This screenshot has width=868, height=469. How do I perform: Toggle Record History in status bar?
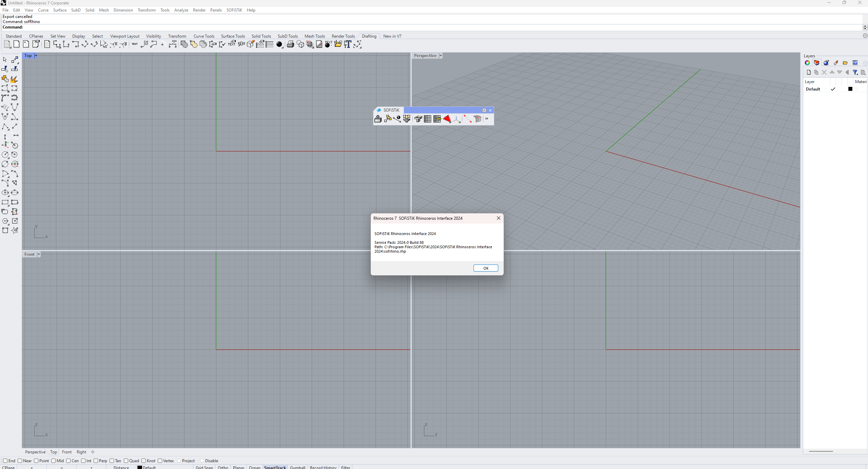pyautogui.click(x=323, y=467)
